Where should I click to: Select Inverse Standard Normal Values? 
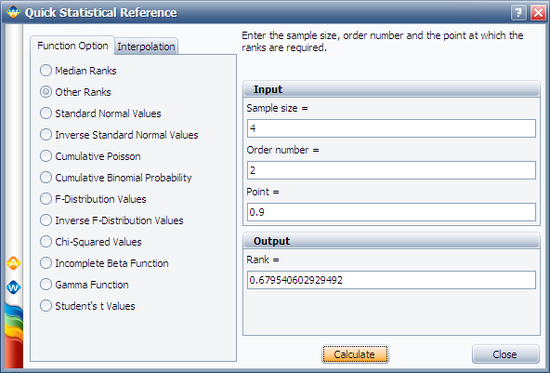point(119,135)
